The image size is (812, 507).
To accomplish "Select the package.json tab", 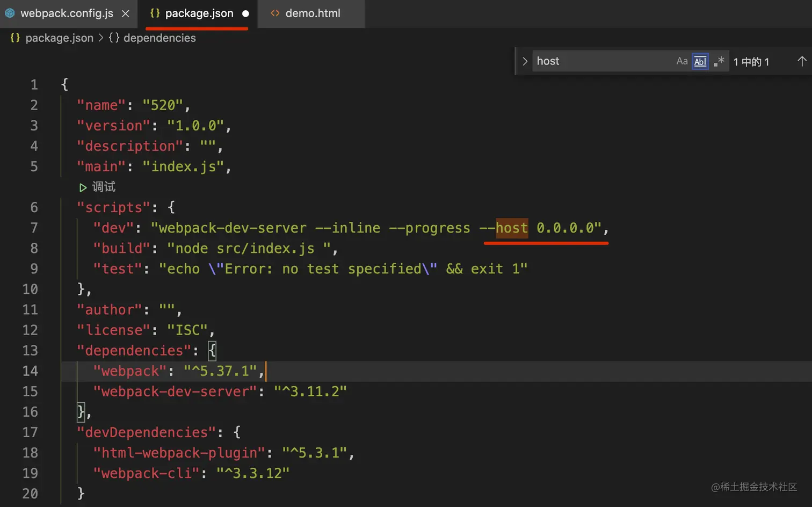I will 198,13.
